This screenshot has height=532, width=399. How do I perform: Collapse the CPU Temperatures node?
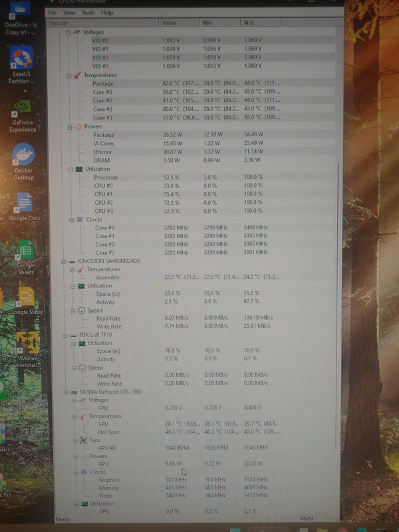tap(69, 76)
